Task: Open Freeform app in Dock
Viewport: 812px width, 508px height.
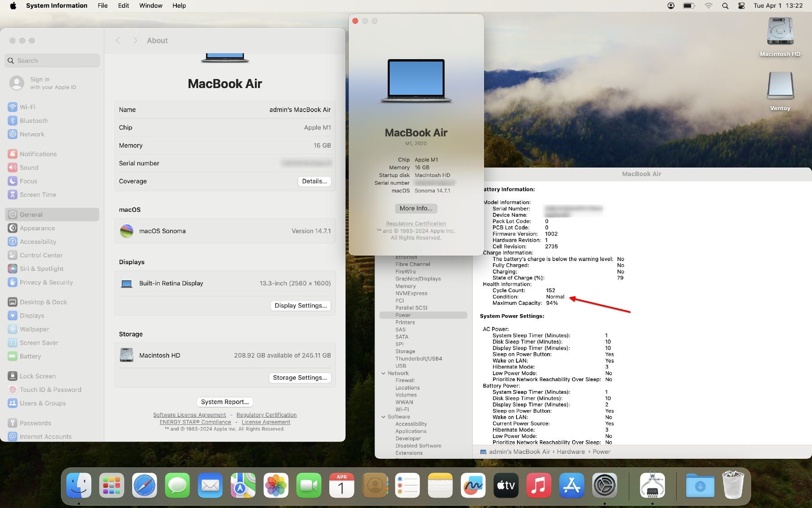Action: pyautogui.click(x=473, y=485)
